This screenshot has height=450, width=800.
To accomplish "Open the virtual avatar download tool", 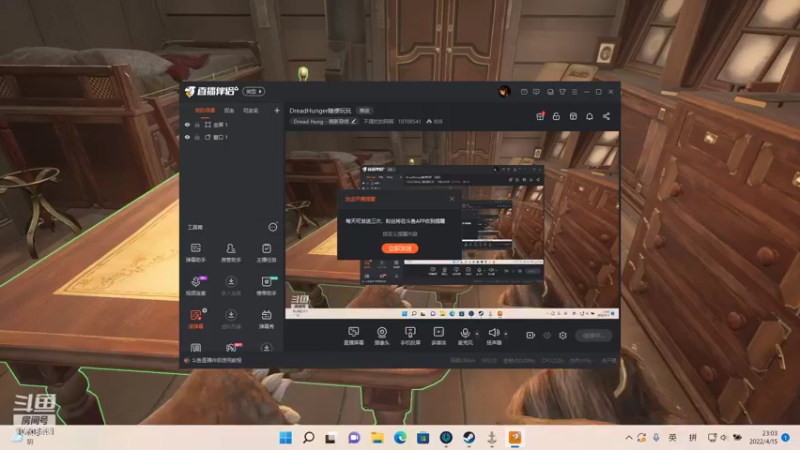I will pyautogui.click(x=231, y=319).
